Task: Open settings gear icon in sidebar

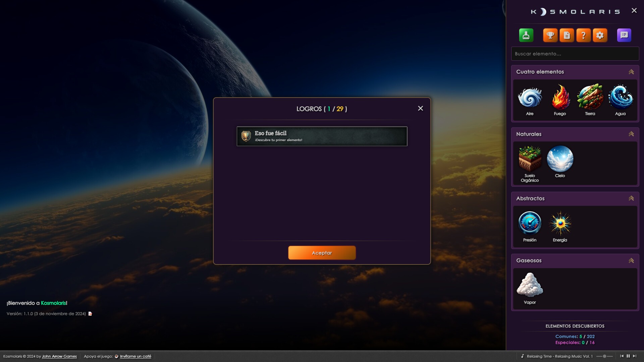Action: [x=600, y=35]
